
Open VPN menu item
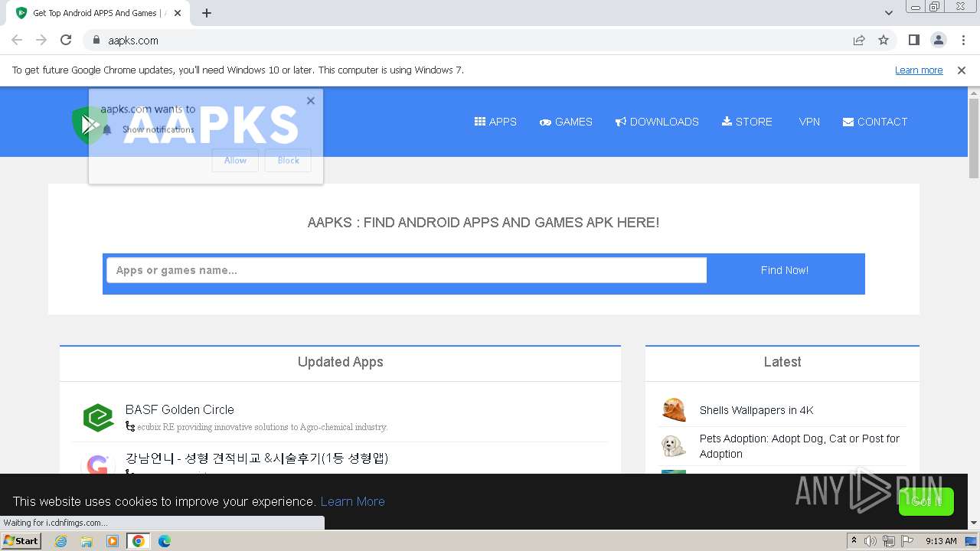tap(809, 122)
